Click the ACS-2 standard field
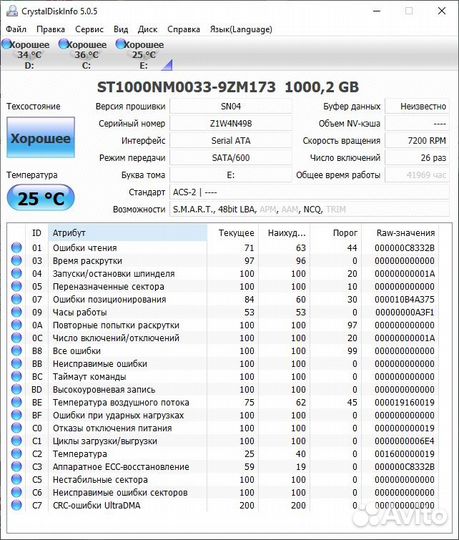The height and width of the screenshot is (540, 459). [309, 192]
